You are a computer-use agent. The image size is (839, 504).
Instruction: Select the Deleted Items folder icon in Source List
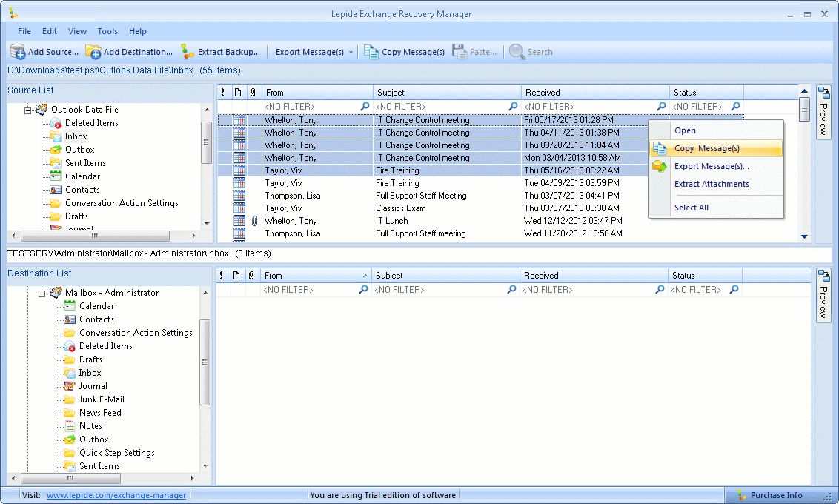point(55,123)
